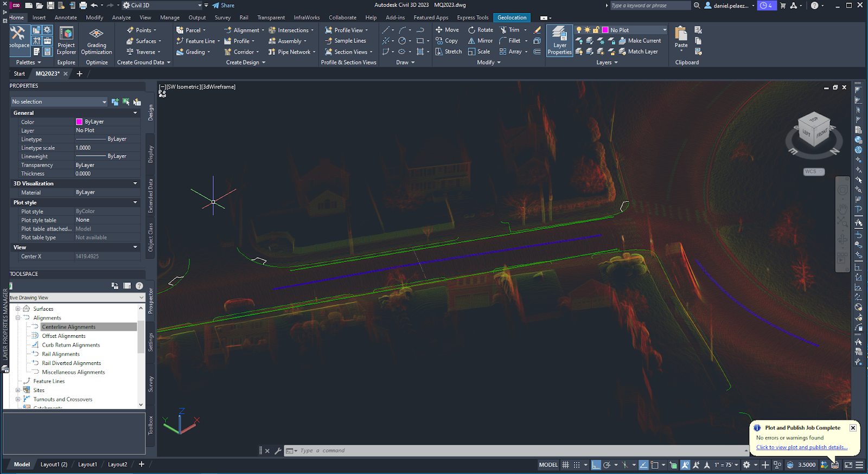Switch to Layout1 tab
The image size is (868, 474).
(x=87, y=464)
